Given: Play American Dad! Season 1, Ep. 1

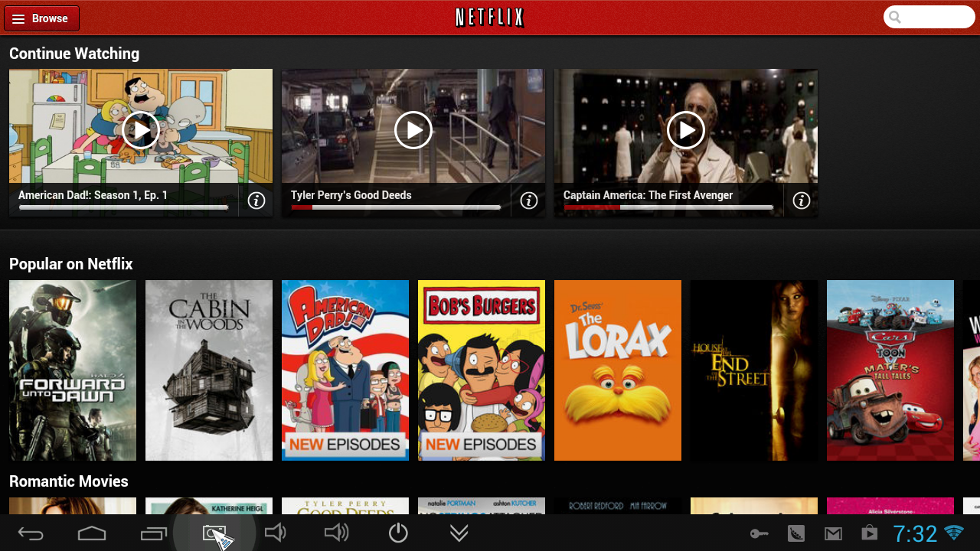Looking at the screenshot, I should click(141, 130).
